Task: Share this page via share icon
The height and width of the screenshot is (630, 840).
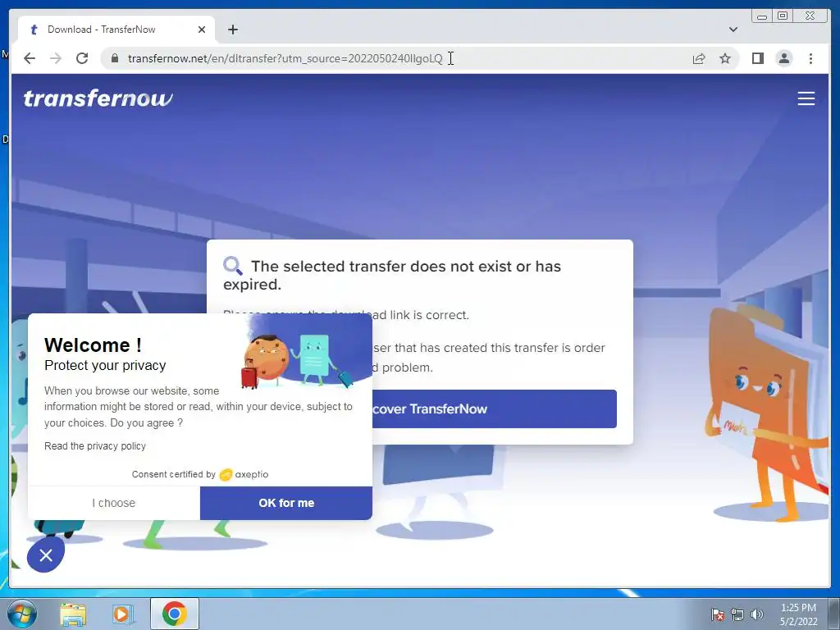Action: point(699,58)
